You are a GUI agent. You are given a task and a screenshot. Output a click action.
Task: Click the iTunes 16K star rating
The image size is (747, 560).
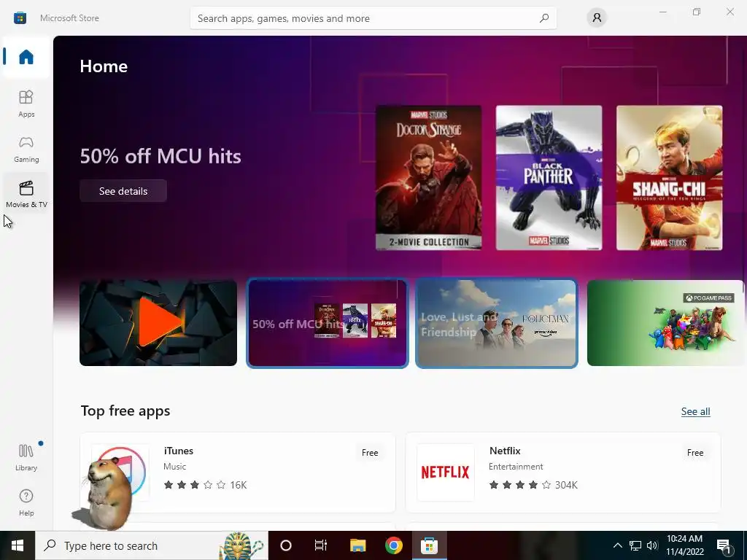coord(205,485)
